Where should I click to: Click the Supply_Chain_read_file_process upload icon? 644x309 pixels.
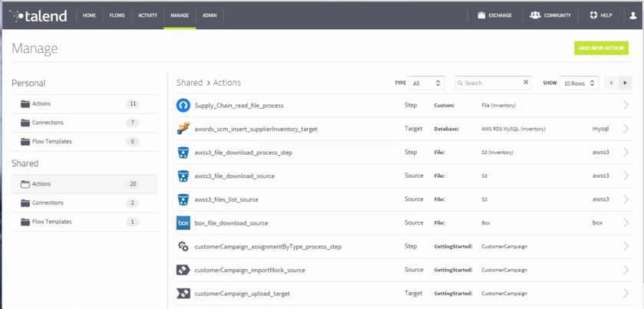pyautogui.click(x=183, y=105)
